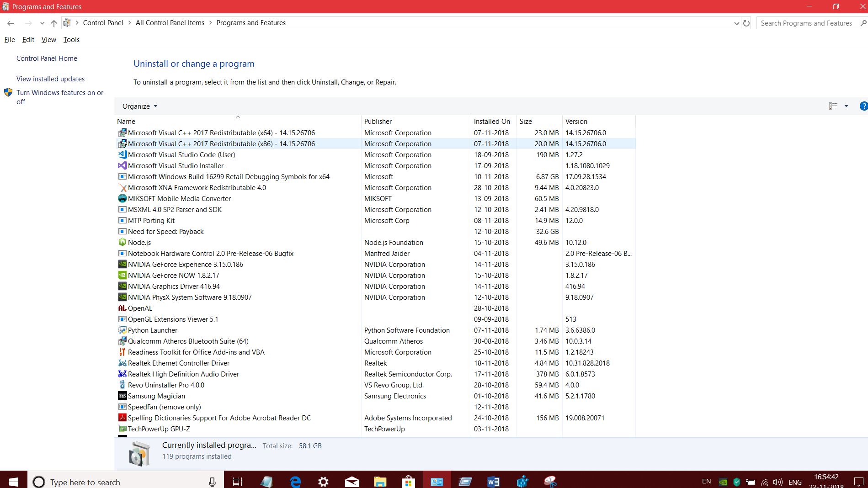Click the Spelling Dictionaries Adobe Acrobat icon

pyautogui.click(x=122, y=418)
